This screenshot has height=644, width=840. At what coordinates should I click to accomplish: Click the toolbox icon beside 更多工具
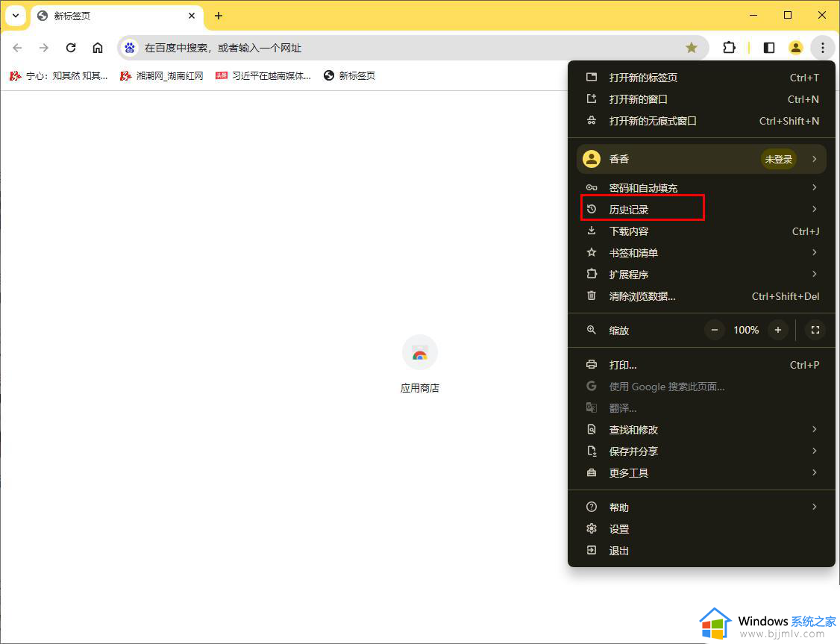592,472
